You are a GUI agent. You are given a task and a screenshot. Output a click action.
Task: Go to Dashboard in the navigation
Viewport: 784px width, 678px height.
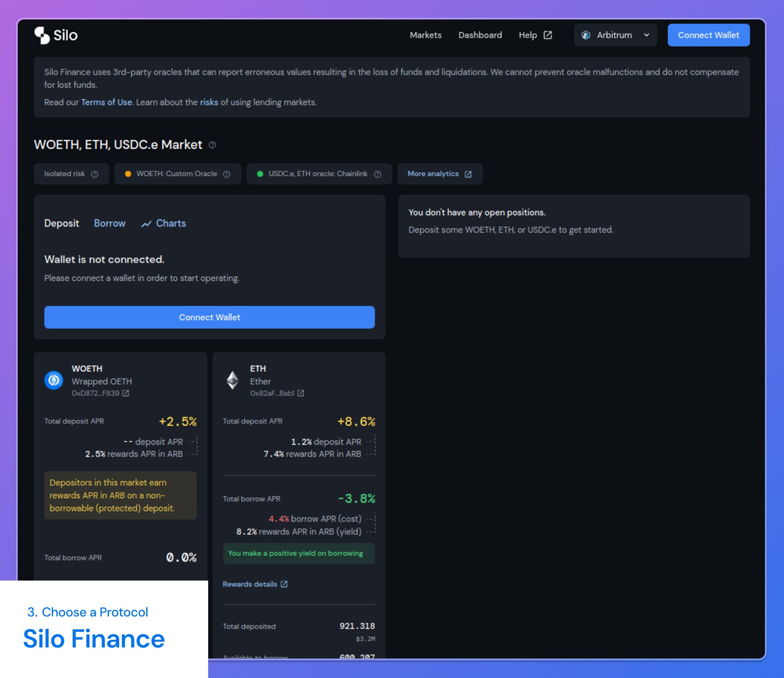(x=480, y=35)
